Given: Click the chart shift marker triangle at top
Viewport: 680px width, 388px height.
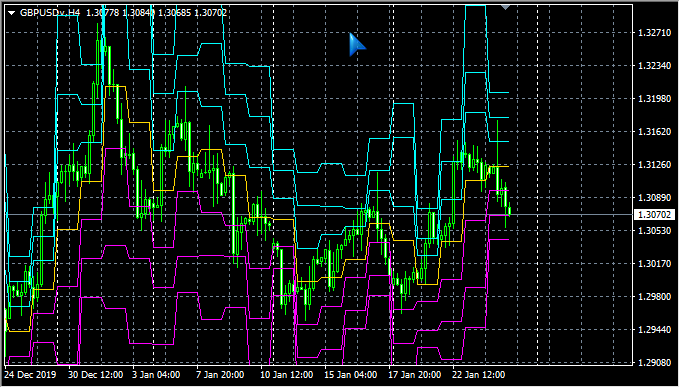Looking at the screenshot, I should pos(505,7).
